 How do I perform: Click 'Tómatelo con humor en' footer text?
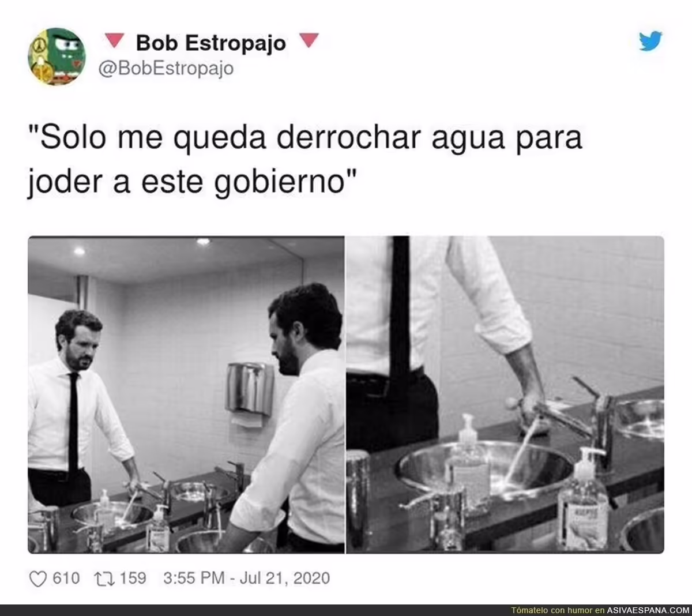click(x=558, y=610)
